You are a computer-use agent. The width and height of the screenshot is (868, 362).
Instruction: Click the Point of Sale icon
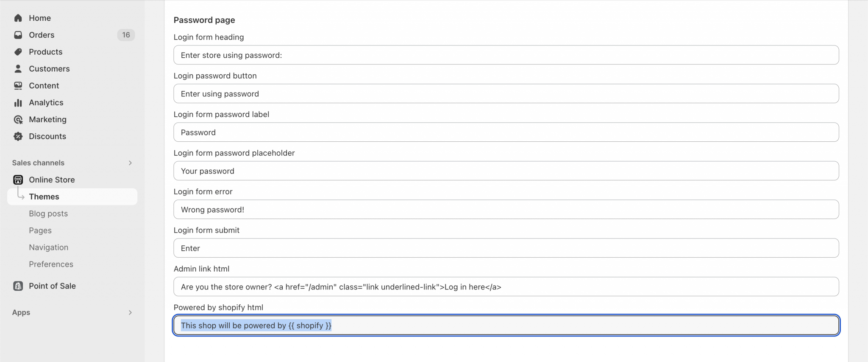coord(18,286)
